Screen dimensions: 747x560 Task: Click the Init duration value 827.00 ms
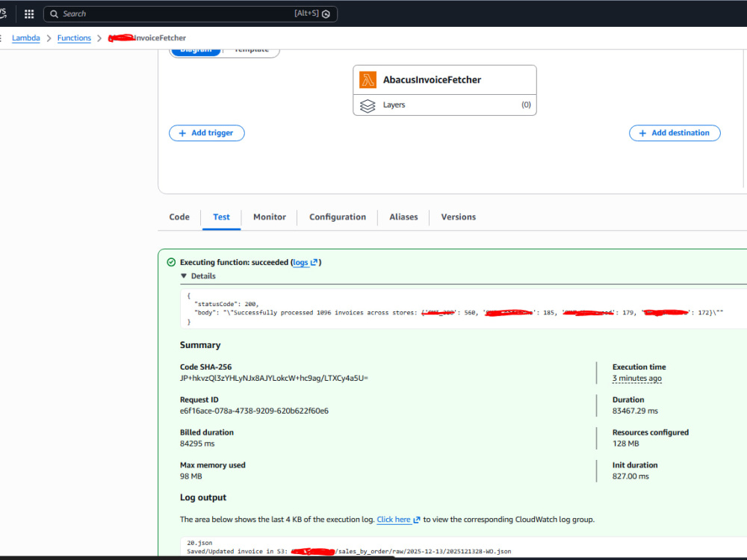click(x=630, y=476)
